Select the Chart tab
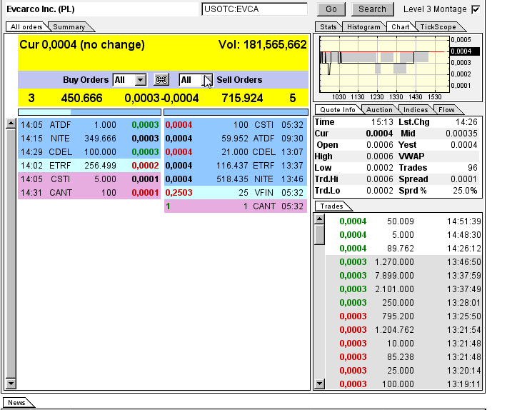The height and width of the screenshot is (410, 532). 401,27
